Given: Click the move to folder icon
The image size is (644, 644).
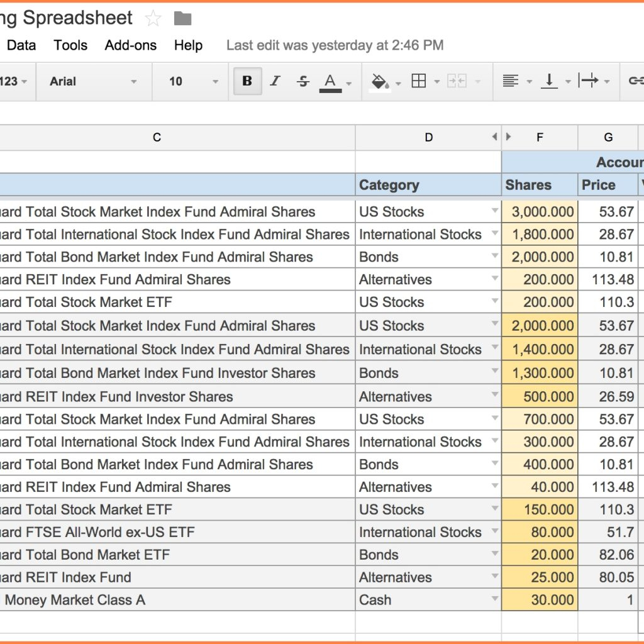Looking at the screenshot, I should (x=182, y=18).
